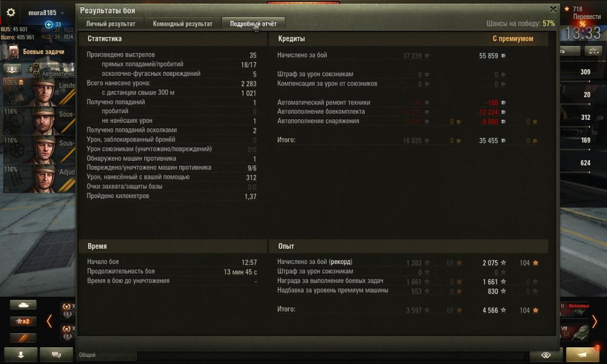The width and height of the screenshot is (607, 364).
Task: Click the Перевести convert experience link
Action: click(587, 17)
